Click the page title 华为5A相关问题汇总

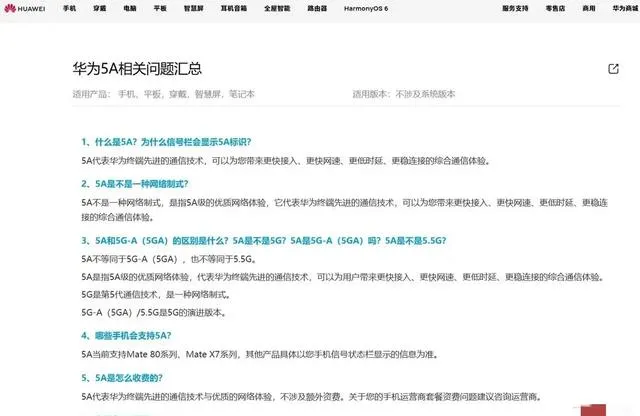[137, 69]
